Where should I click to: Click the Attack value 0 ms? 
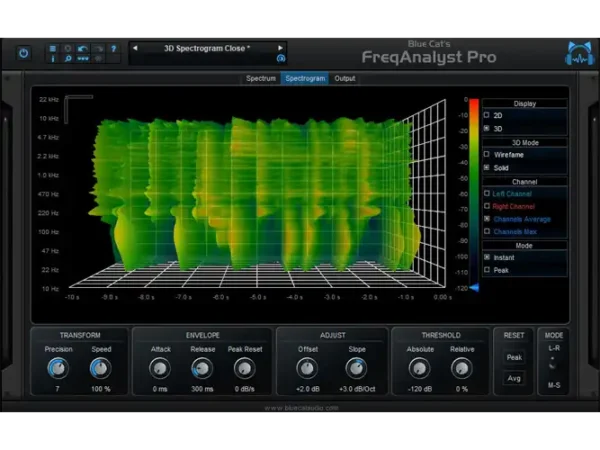[x=160, y=389]
